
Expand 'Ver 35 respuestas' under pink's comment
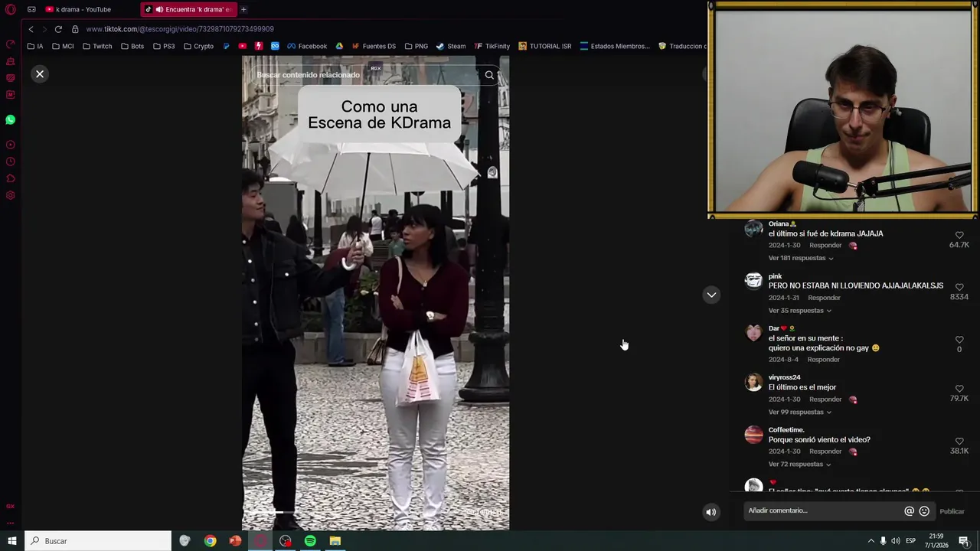click(799, 311)
